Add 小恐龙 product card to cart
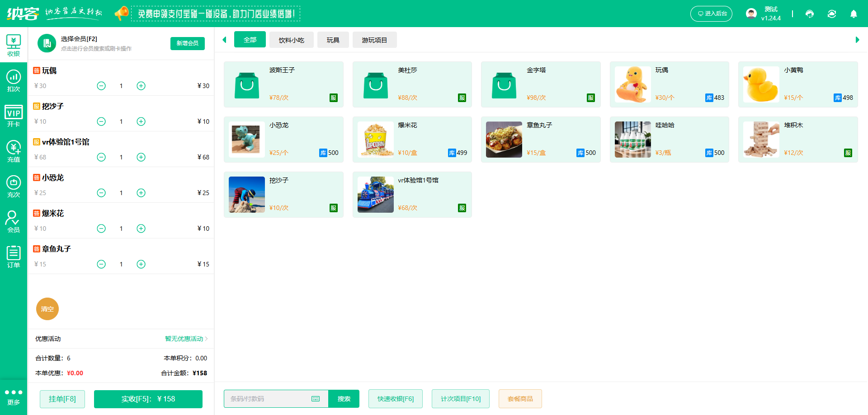The height and width of the screenshot is (415, 868). click(283, 140)
